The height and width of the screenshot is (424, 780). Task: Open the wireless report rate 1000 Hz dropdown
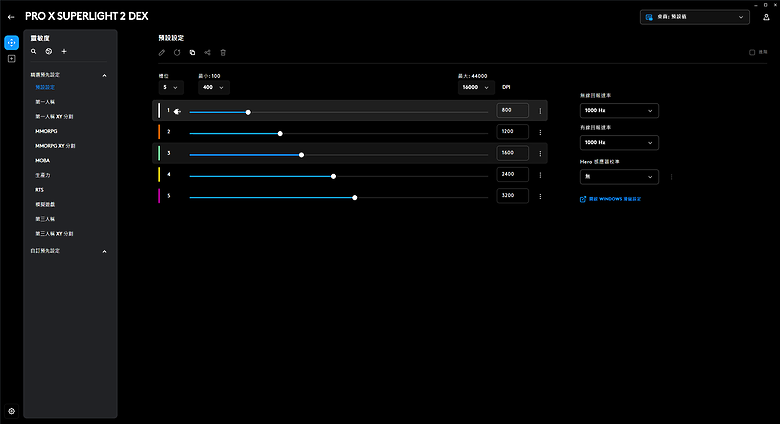(619, 110)
